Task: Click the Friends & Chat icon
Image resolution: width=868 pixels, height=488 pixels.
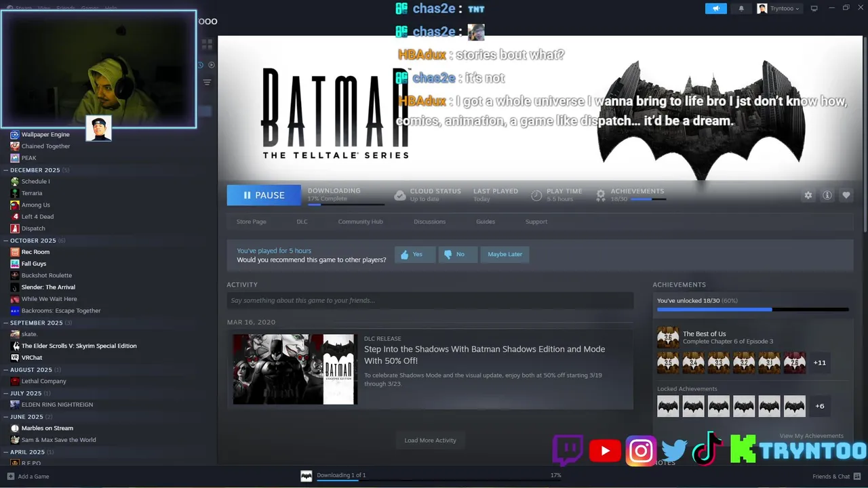Action: point(856,476)
